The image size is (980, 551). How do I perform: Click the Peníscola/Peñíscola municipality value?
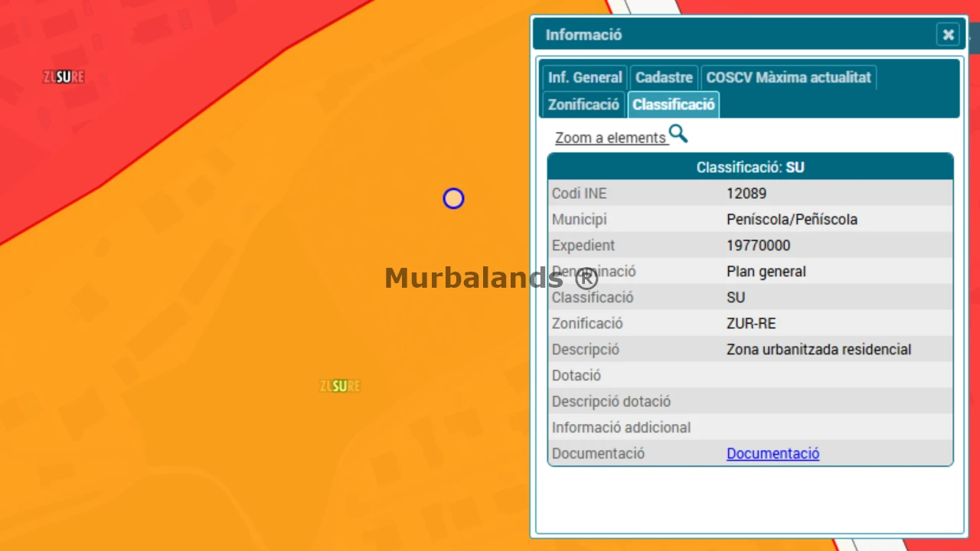point(792,220)
